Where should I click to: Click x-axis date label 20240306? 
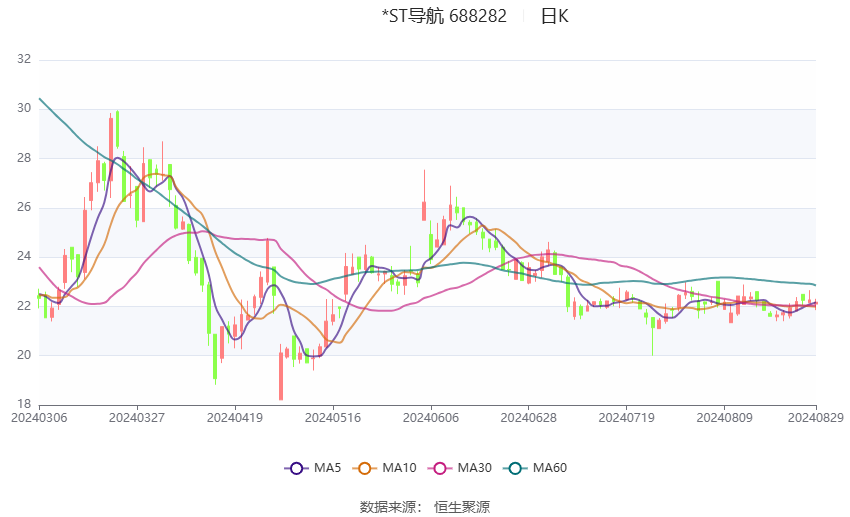(x=39, y=418)
